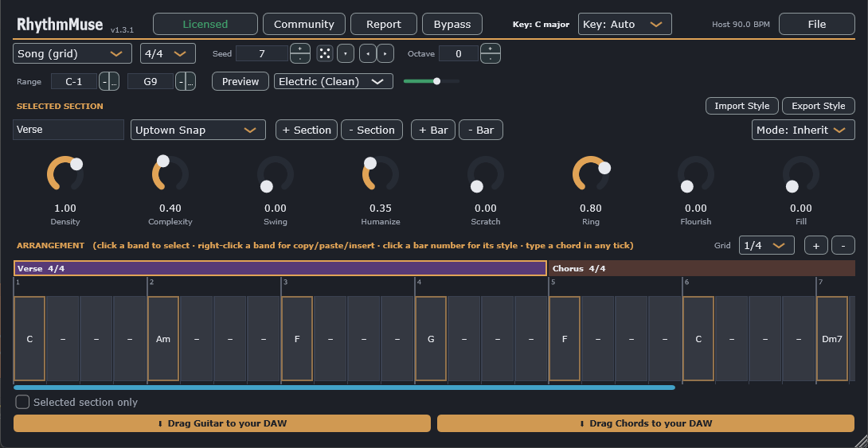Go to previous seed with left arrow
This screenshot has height=448, width=868.
pyautogui.click(x=368, y=53)
